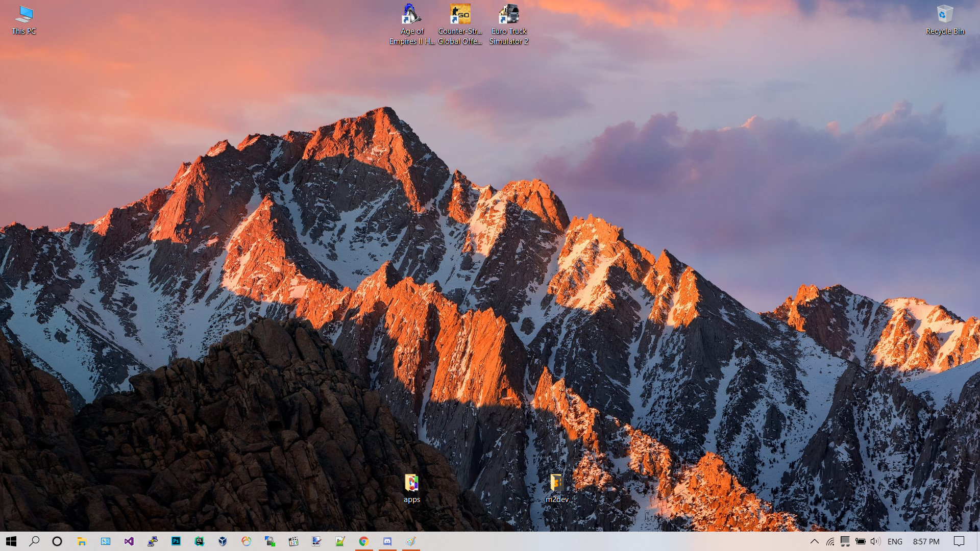The height and width of the screenshot is (551, 980).
Task: Open File Explorer from the taskbar
Action: pyautogui.click(x=82, y=541)
